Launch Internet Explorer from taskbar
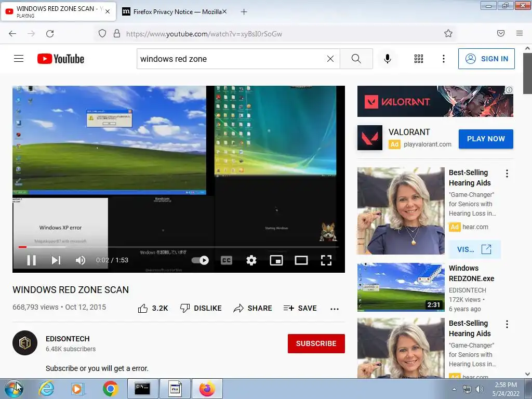 [46, 389]
